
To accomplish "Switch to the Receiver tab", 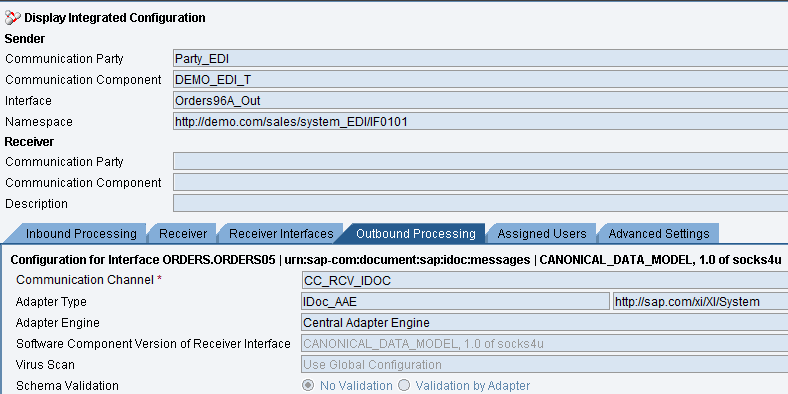I will click(183, 234).
